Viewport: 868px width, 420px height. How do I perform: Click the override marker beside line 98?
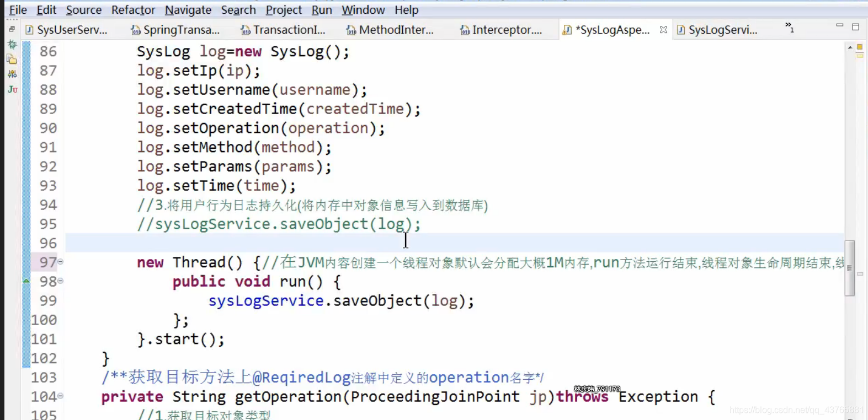click(26, 281)
